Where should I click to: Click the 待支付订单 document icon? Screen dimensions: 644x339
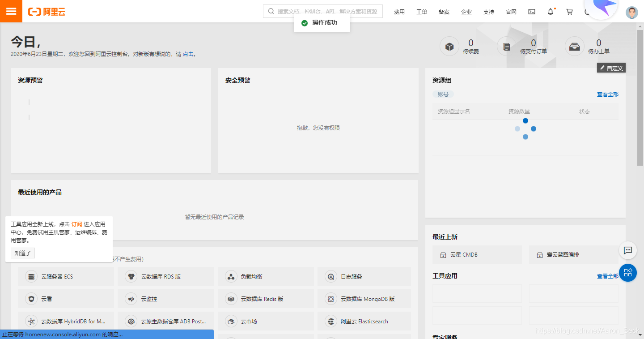pyautogui.click(x=507, y=46)
